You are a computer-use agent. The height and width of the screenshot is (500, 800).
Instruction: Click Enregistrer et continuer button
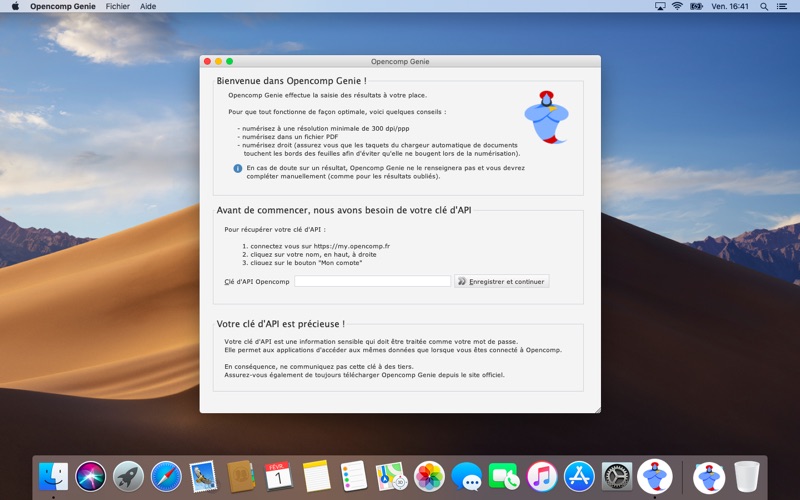[x=502, y=281]
